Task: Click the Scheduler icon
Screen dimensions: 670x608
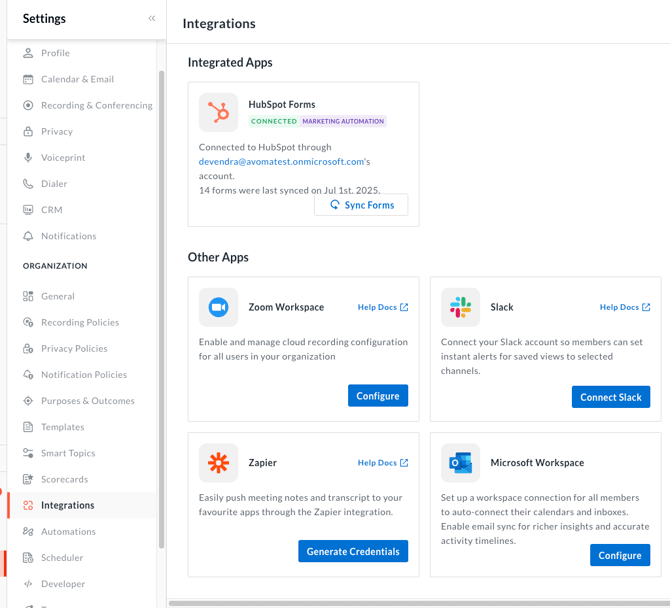Action: click(28, 558)
